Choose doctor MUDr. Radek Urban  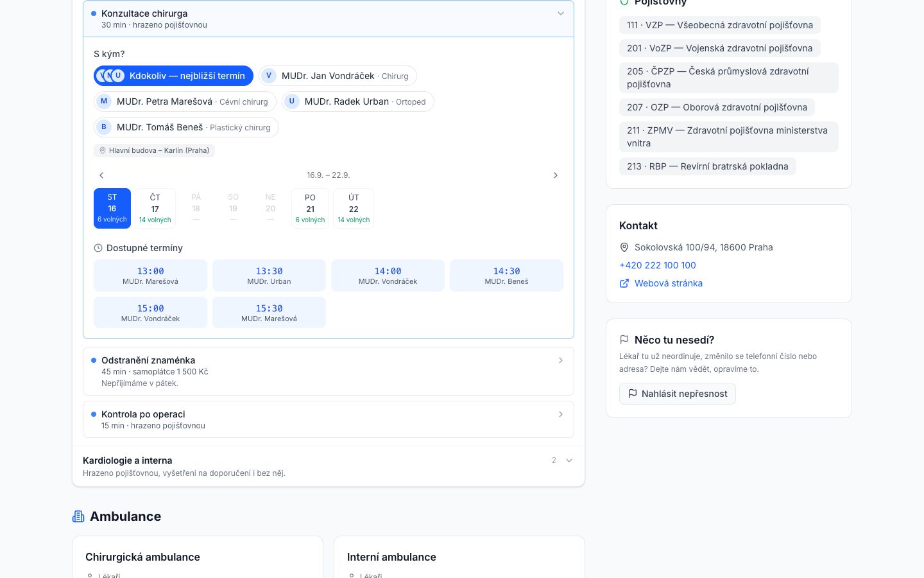(357, 101)
